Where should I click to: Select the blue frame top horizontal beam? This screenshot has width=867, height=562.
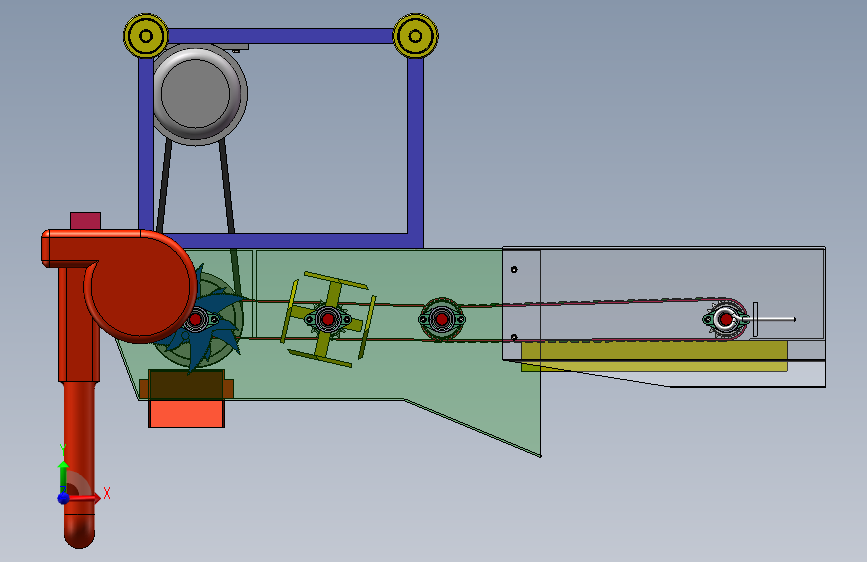tap(280, 36)
